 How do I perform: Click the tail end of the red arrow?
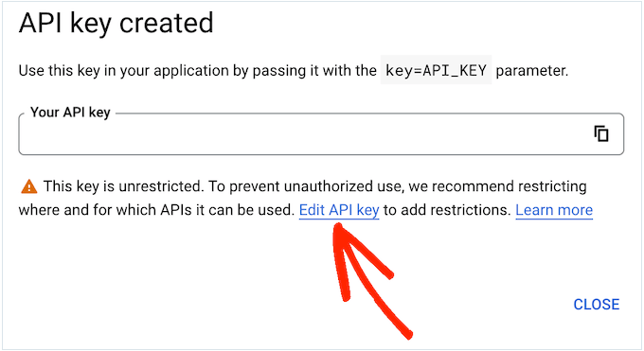(x=407, y=335)
